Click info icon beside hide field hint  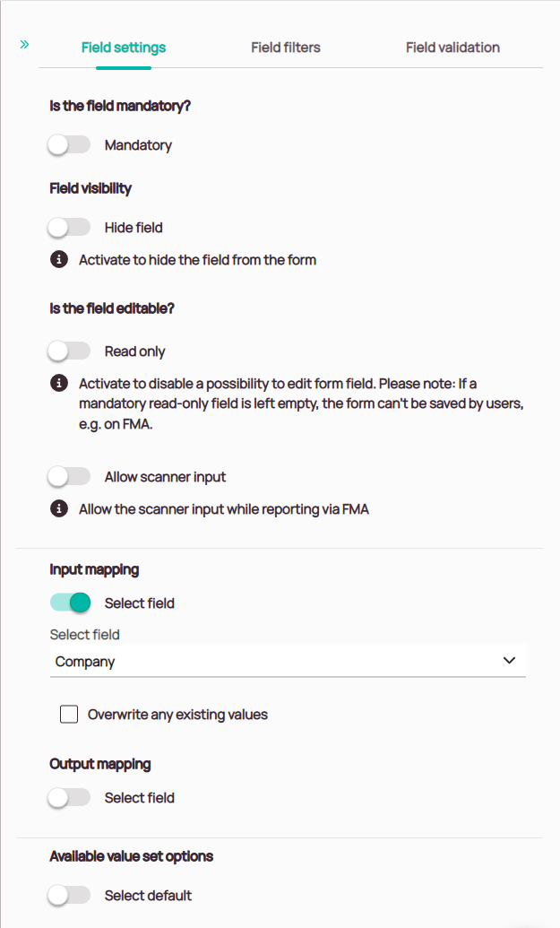coord(59,260)
